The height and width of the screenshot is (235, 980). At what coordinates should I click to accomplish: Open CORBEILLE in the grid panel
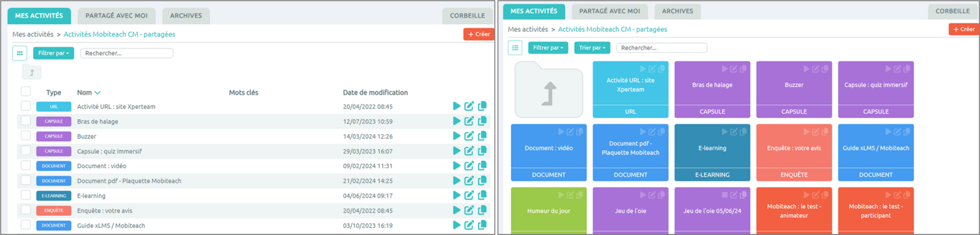pos(953,11)
